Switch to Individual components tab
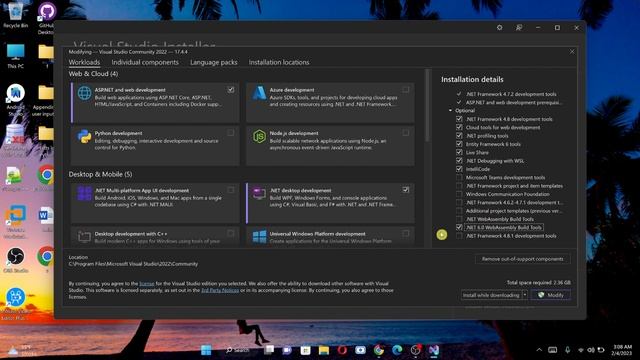 tap(145, 62)
